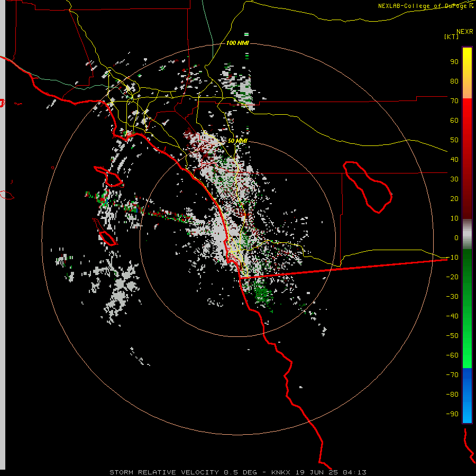Select the -20 knot scale label
476x476 pixels.
pos(452,277)
